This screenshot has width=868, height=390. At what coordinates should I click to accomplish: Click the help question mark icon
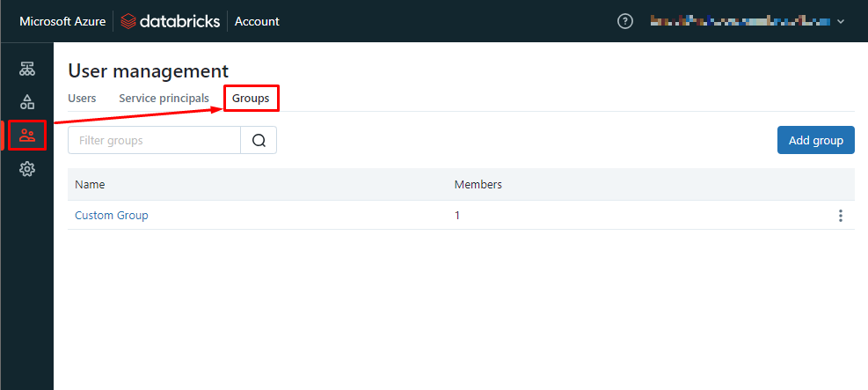click(x=625, y=21)
